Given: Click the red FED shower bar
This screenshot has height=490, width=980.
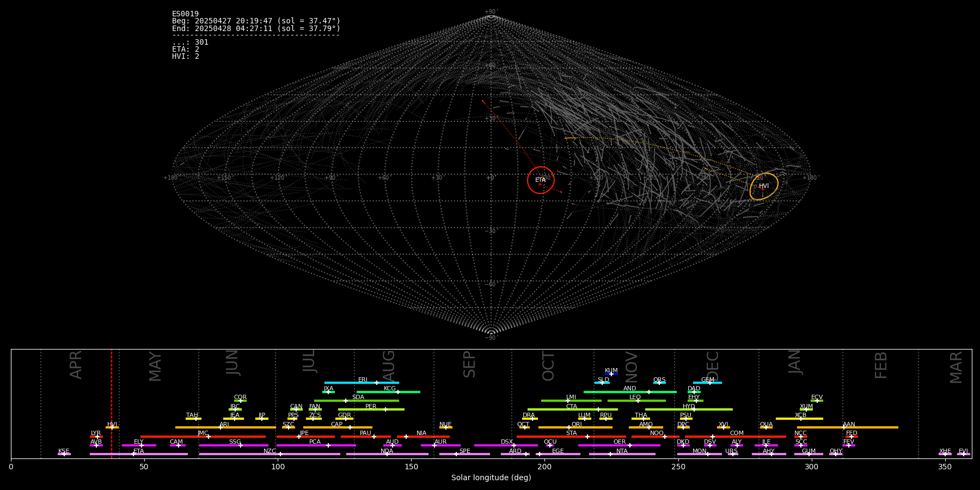Looking at the screenshot, I should [852, 437].
